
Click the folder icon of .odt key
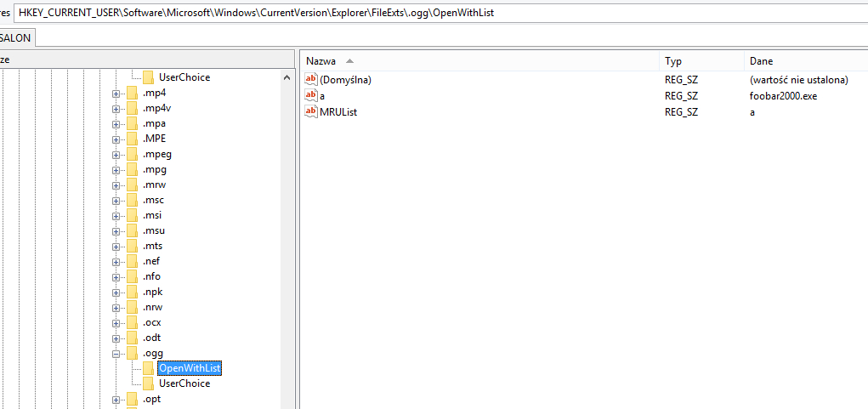pos(132,338)
